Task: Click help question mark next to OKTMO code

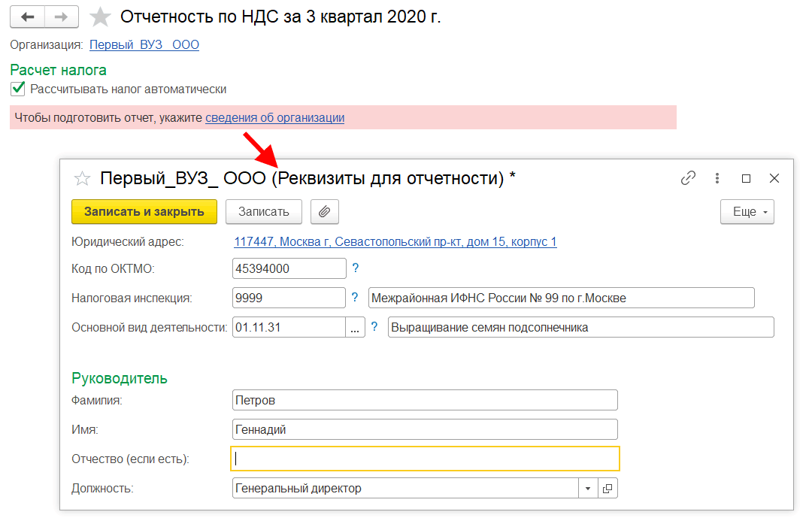Action: tap(356, 268)
